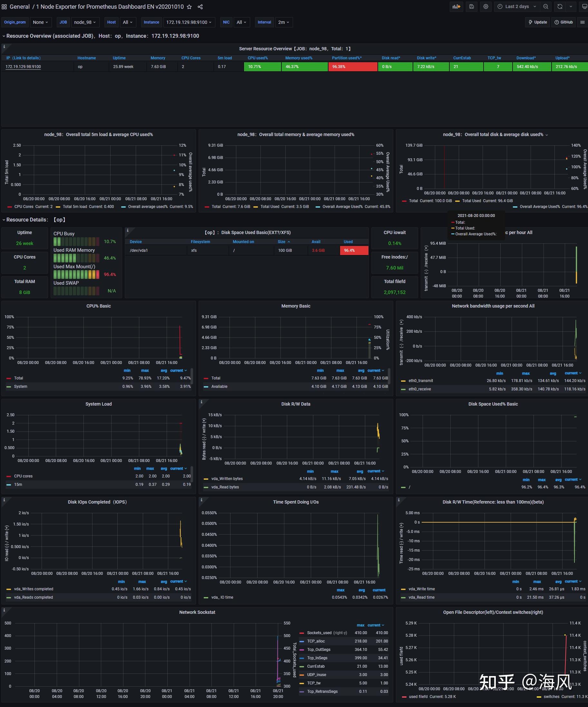Star this dashboard as favorite

(189, 6)
